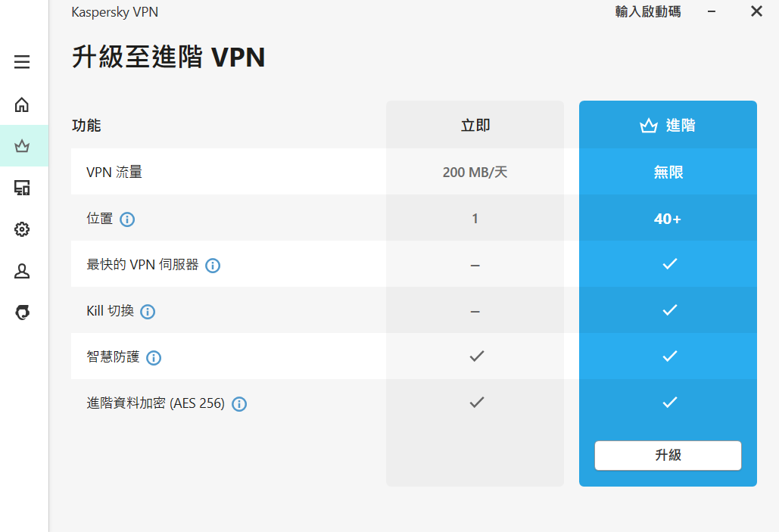Open the hamburger menu in sidebar
Viewport: 779px width, 532px height.
tap(22, 62)
